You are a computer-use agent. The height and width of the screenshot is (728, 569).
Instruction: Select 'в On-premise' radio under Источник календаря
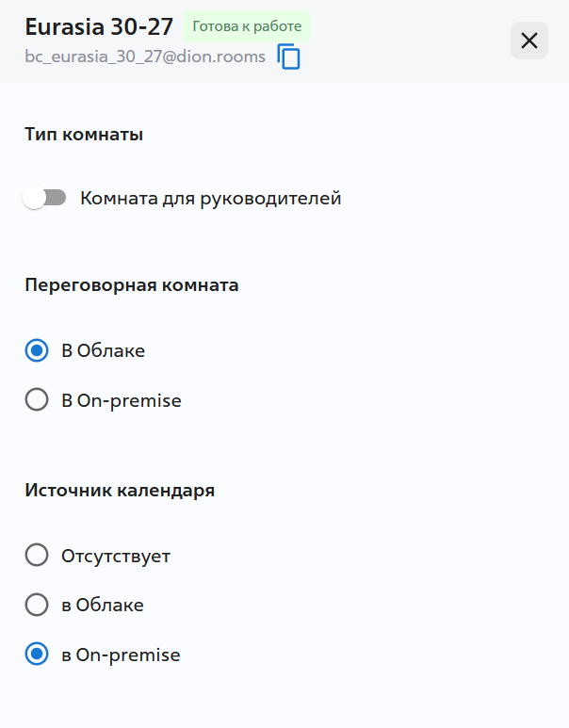[x=37, y=655]
